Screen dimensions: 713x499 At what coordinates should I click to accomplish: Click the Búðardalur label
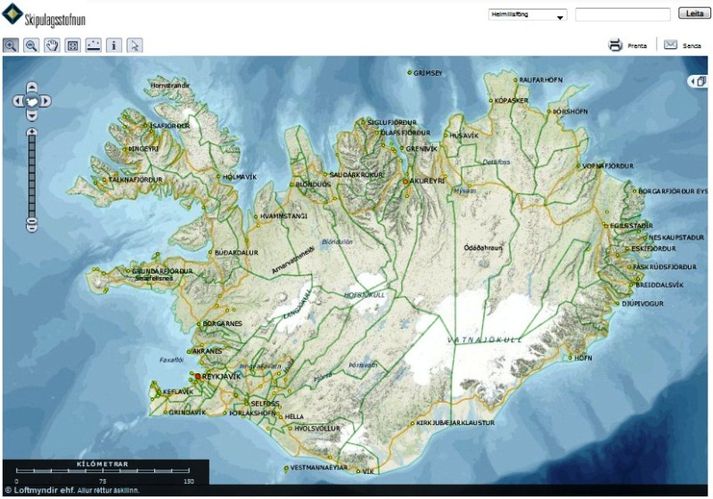236,252
